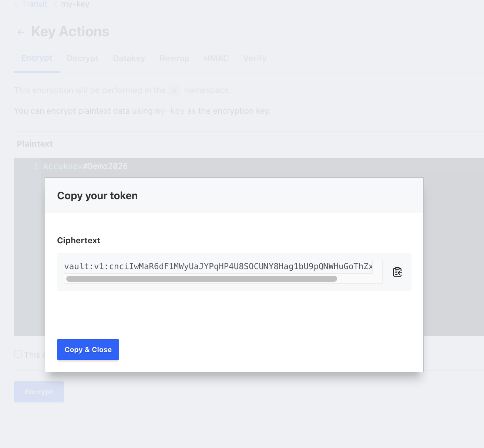Open the HMAC tab
Image resolution: width=484 pixels, height=448 pixels.
click(x=216, y=58)
